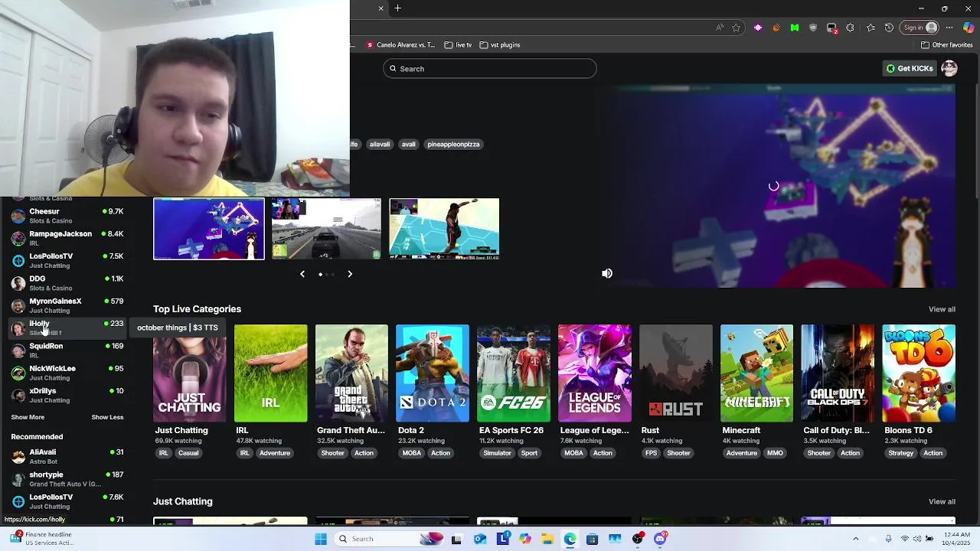This screenshot has width=980, height=551.
Task: Mute the featured stream volume speaker icon
Action: pyautogui.click(x=607, y=273)
